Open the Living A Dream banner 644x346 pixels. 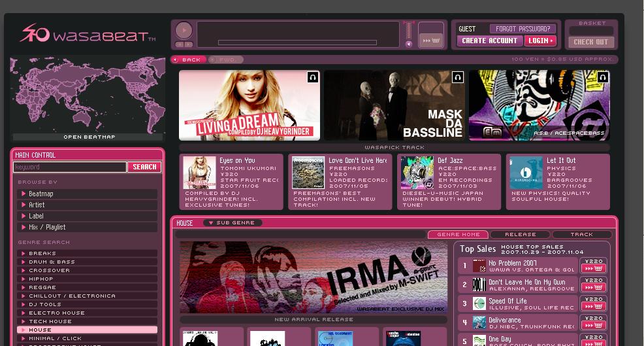click(x=250, y=105)
